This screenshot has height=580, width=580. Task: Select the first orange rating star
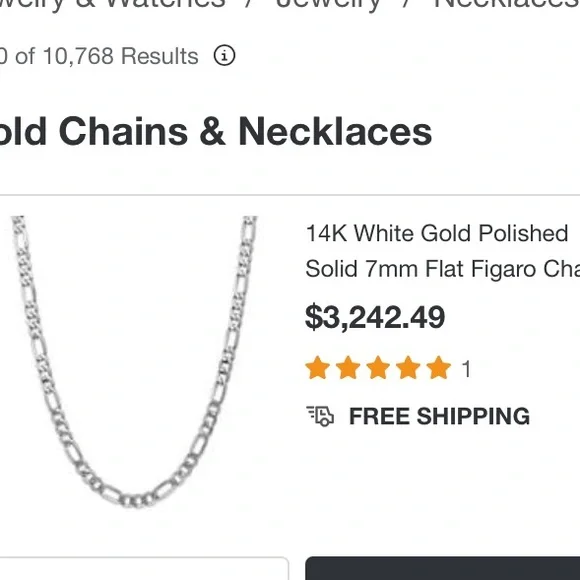click(x=317, y=368)
